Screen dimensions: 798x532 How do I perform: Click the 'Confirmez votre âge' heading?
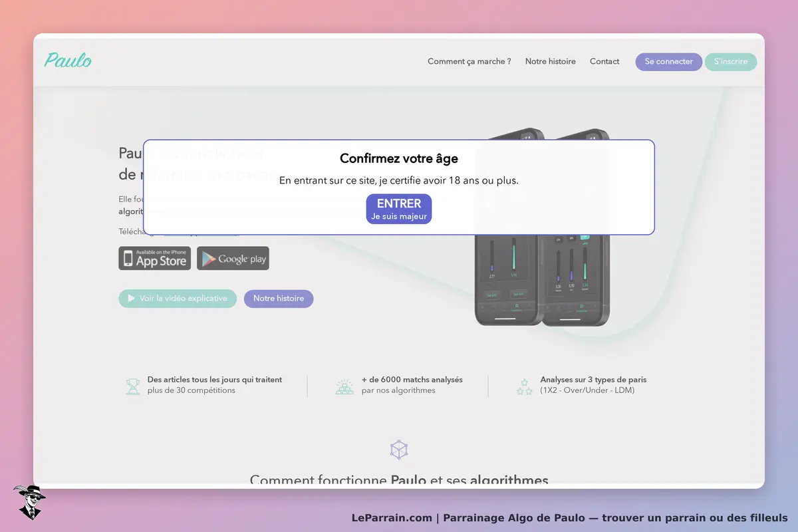coord(399,158)
